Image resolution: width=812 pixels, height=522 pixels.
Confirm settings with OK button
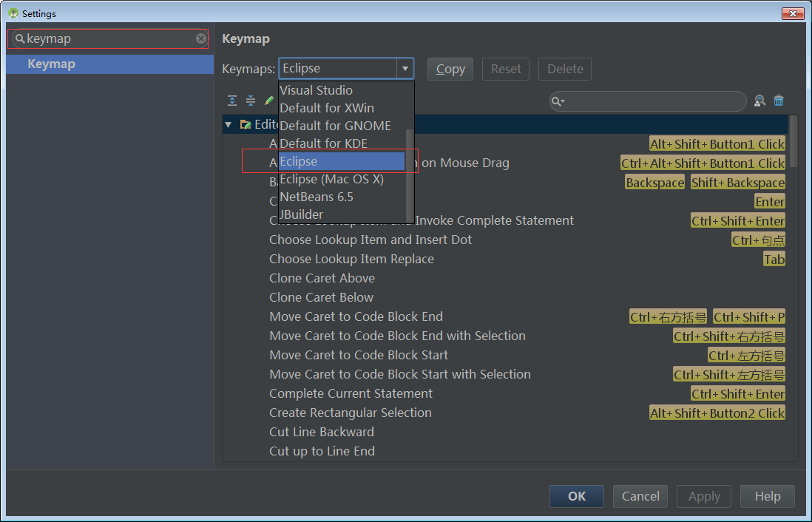pos(576,496)
